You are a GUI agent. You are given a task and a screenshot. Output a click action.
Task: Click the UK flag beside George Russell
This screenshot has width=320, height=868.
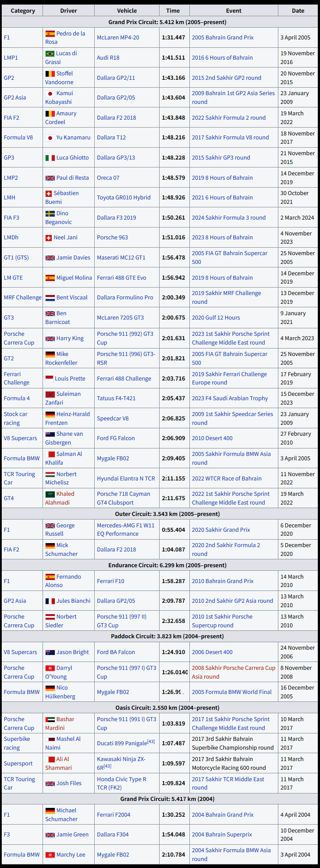[50, 526]
